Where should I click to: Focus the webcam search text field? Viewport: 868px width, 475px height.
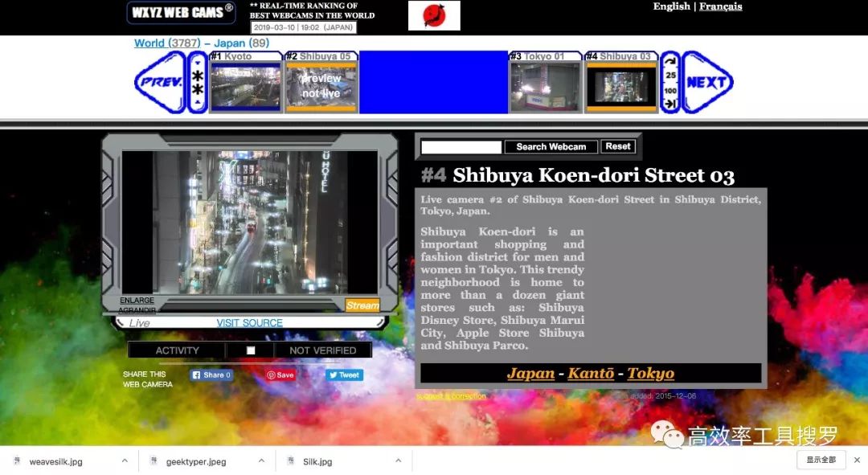tap(461, 147)
